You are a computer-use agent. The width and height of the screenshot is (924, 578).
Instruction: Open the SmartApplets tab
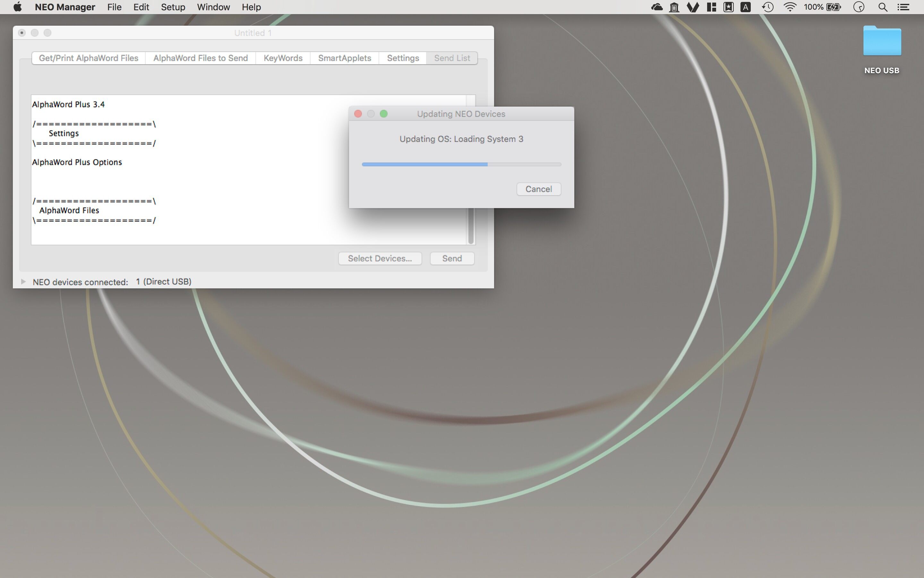click(x=344, y=58)
